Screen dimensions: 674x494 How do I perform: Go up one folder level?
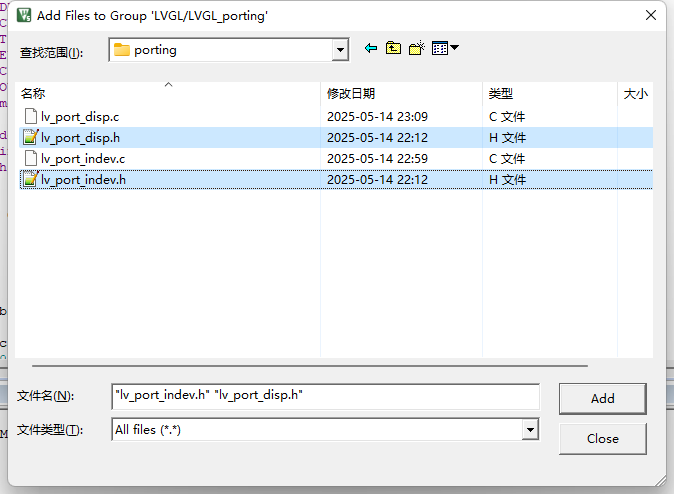[393, 48]
